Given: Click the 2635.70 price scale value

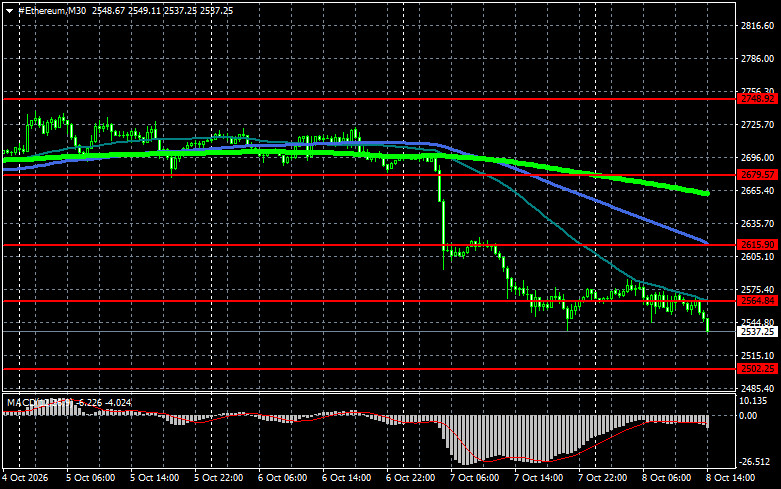Looking at the screenshot, I should (x=758, y=224).
